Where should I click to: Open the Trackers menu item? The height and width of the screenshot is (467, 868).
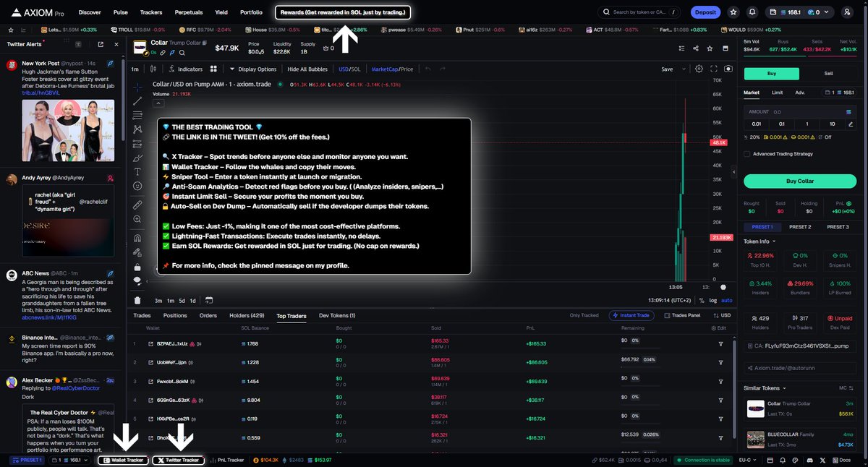[x=151, y=12]
